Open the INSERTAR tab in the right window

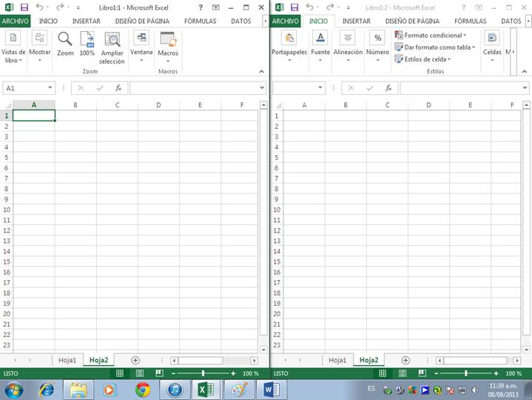tap(357, 21)
